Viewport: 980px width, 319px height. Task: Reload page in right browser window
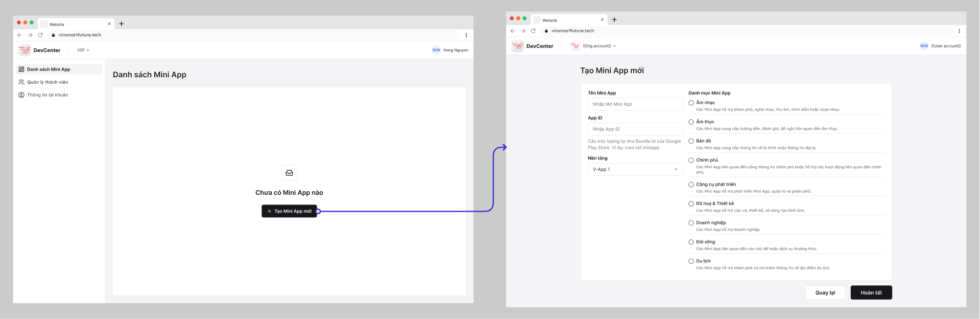tap(533, 31)
